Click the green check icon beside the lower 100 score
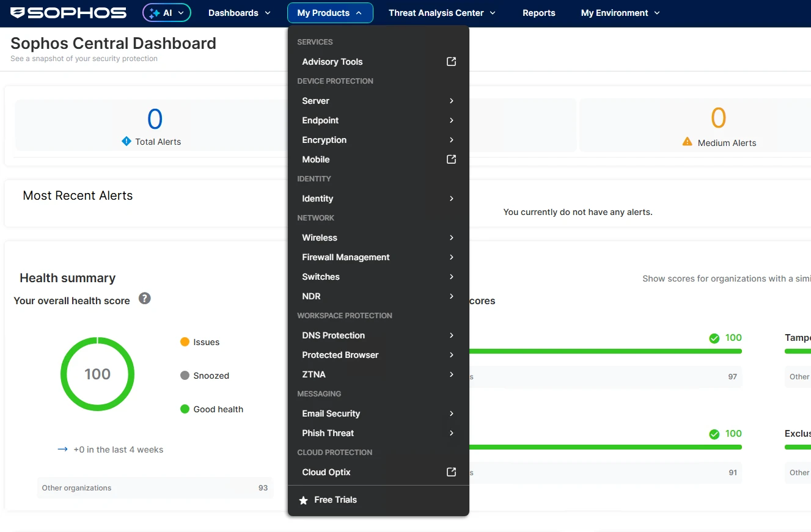 (714, 434)
